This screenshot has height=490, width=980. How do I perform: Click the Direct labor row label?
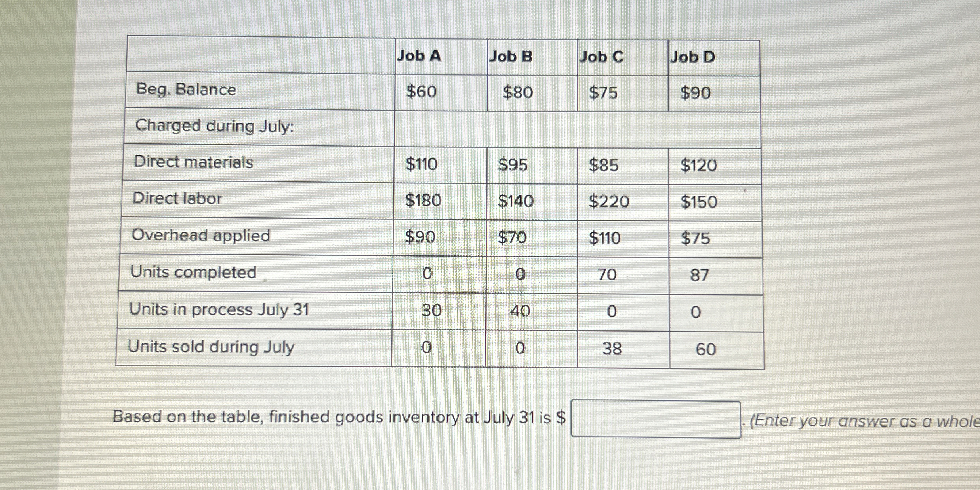tap(177, 198)
